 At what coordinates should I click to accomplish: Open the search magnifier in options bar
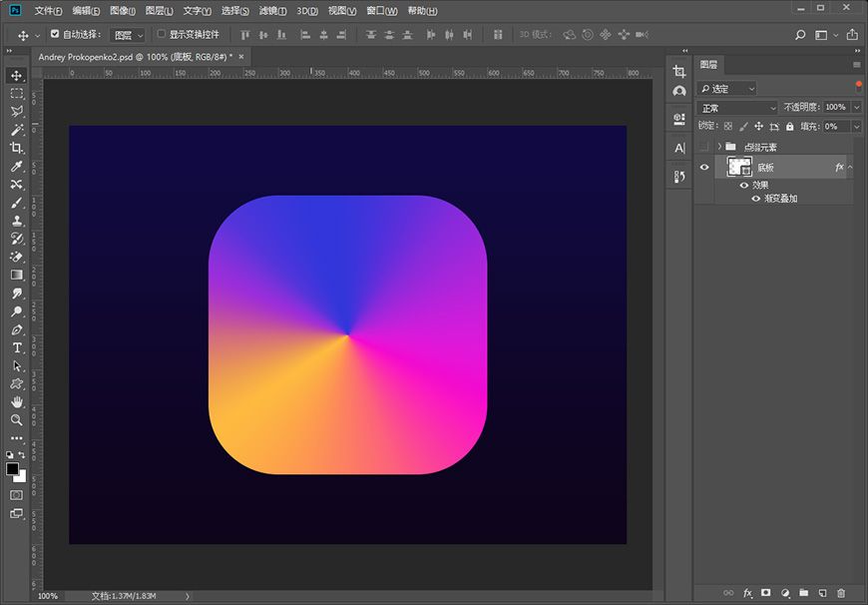800,35
